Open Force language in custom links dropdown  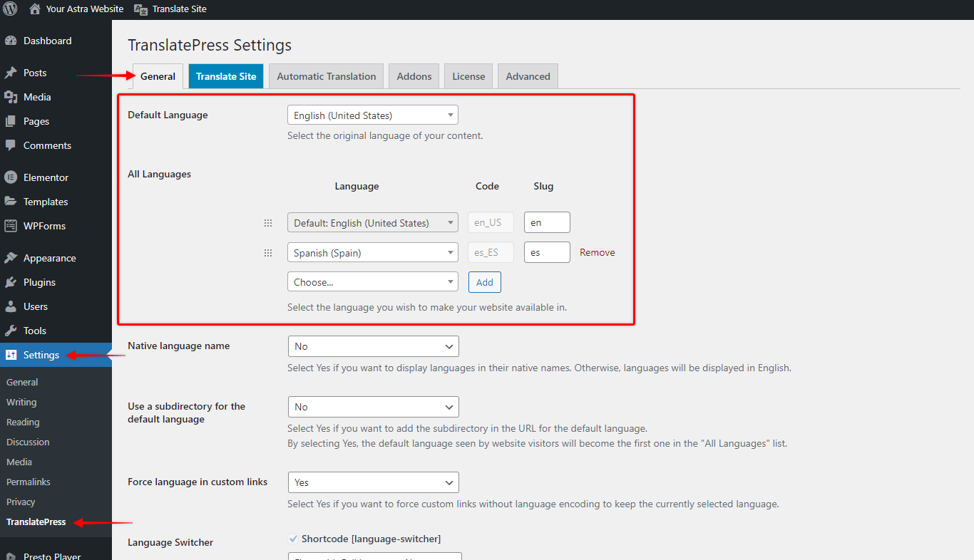373,482
